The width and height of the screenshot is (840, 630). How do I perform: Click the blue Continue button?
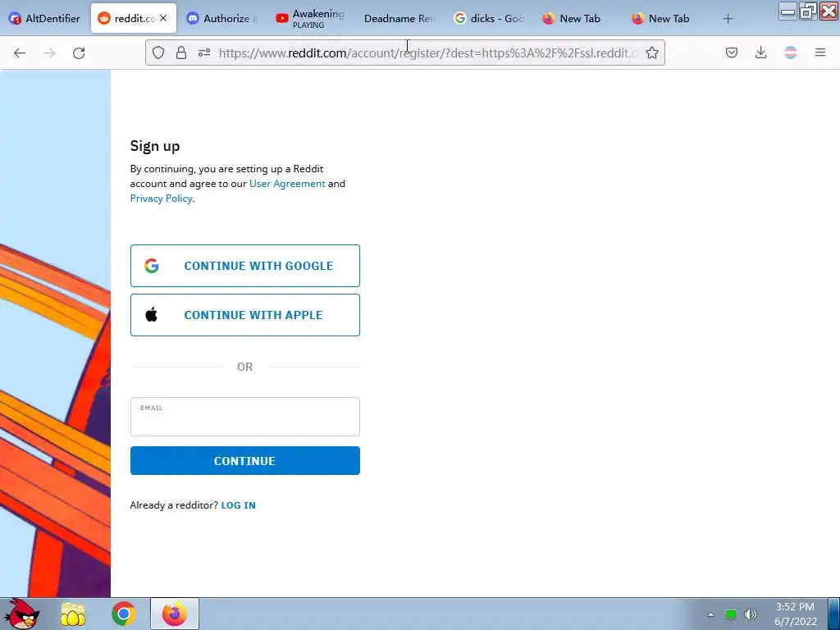pyautogui.click(x=244, y=461)
